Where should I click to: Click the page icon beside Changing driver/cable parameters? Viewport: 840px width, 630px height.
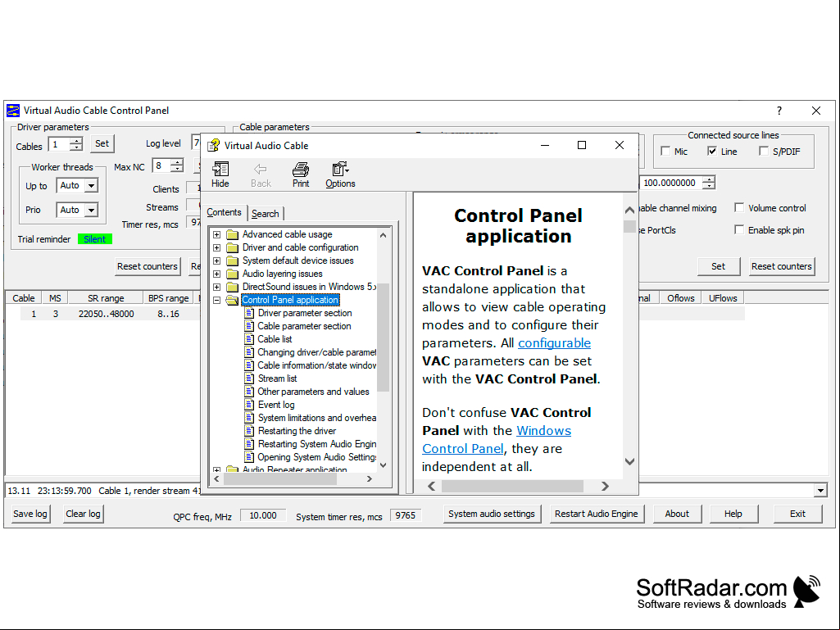249,352
